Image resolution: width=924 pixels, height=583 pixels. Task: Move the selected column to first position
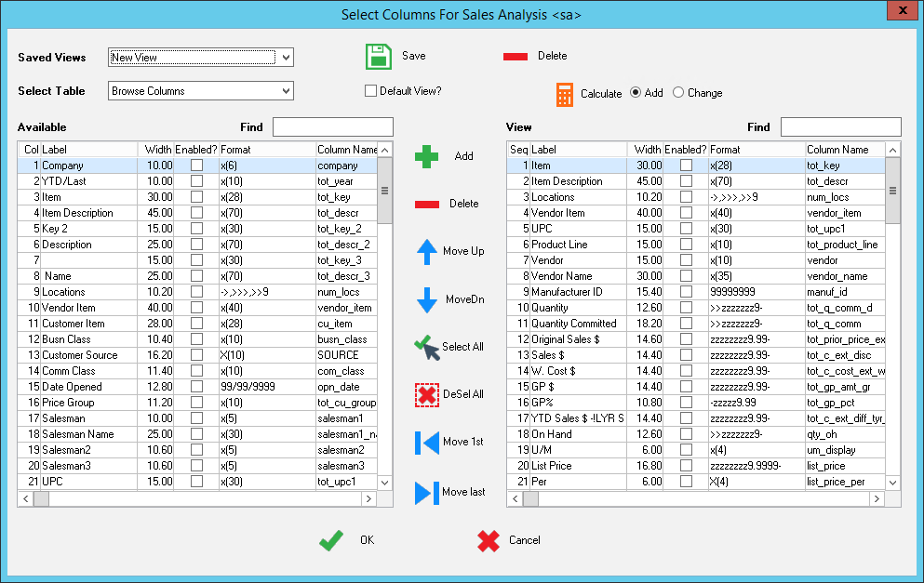[x=426, y=442]
